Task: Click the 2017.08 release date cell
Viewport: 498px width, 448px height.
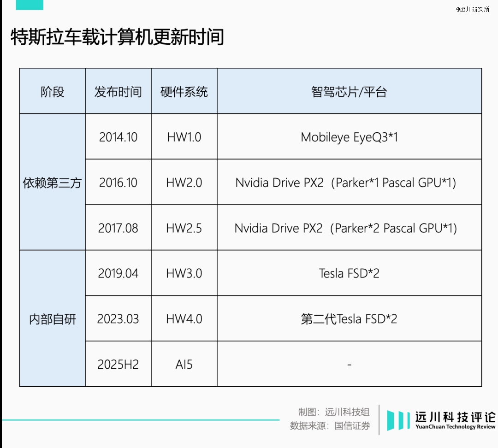Action: coord(118,227)
